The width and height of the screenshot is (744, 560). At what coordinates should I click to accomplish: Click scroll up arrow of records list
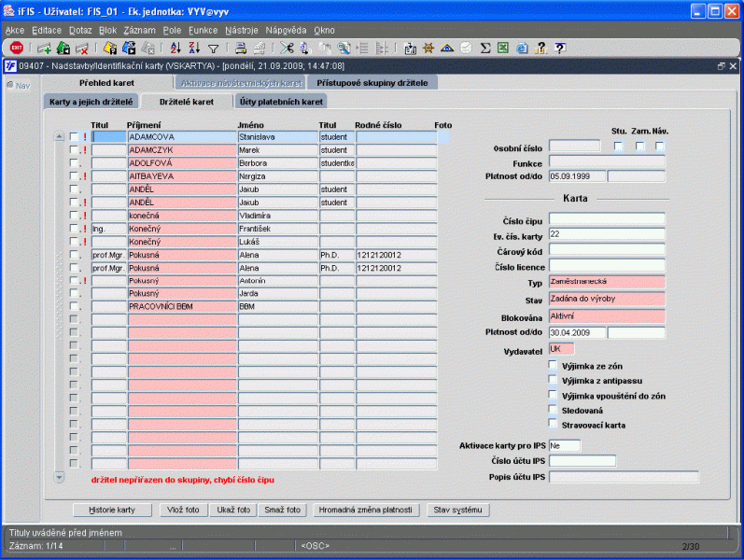[60, 136]
